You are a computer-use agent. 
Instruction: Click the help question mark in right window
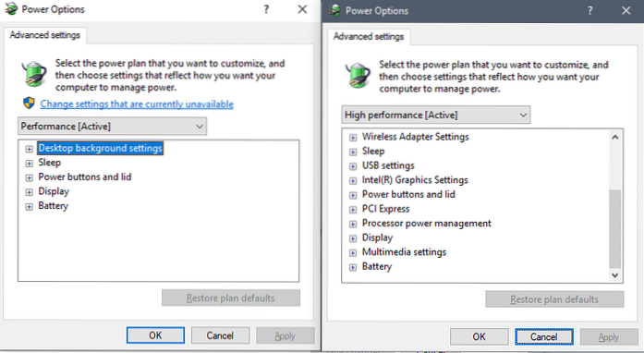589,11
